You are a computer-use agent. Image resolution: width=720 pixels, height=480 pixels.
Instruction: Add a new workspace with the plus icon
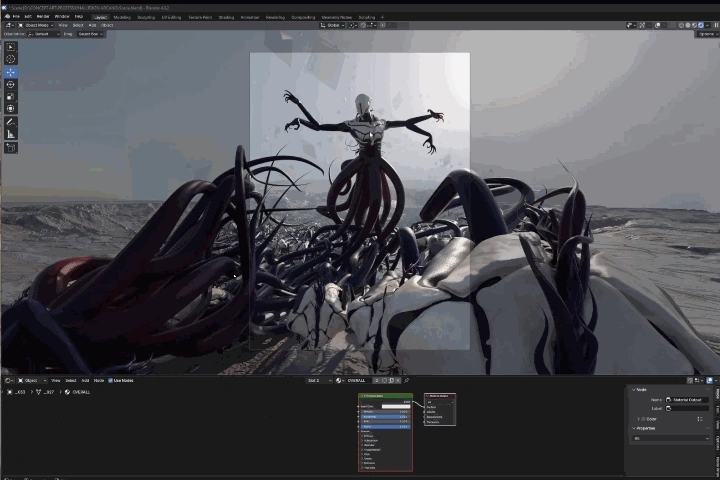382,17
